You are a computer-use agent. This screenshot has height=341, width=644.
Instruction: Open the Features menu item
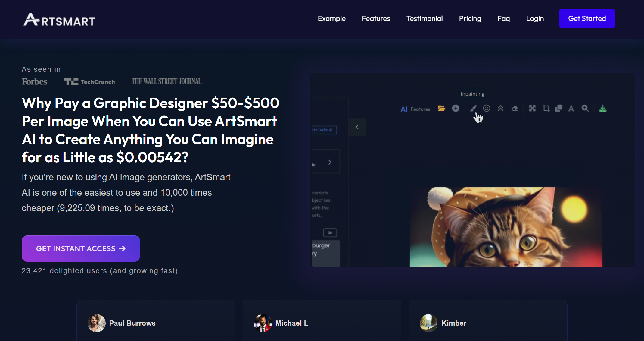[376, 18]
